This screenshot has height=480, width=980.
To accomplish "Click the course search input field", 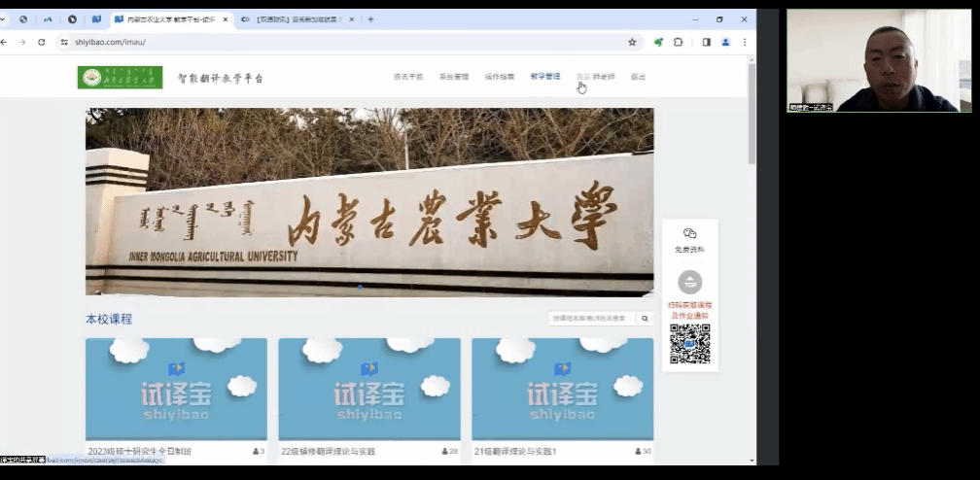I will point(592,318).
